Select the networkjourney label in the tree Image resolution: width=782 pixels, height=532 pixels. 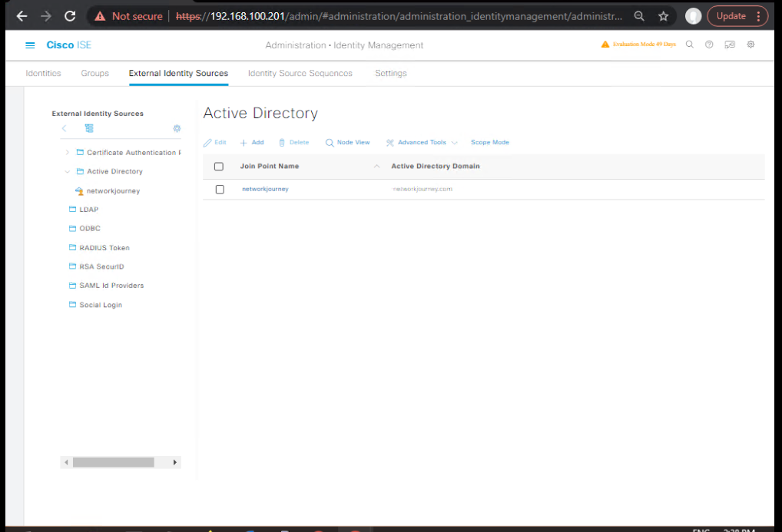[113, 191]
